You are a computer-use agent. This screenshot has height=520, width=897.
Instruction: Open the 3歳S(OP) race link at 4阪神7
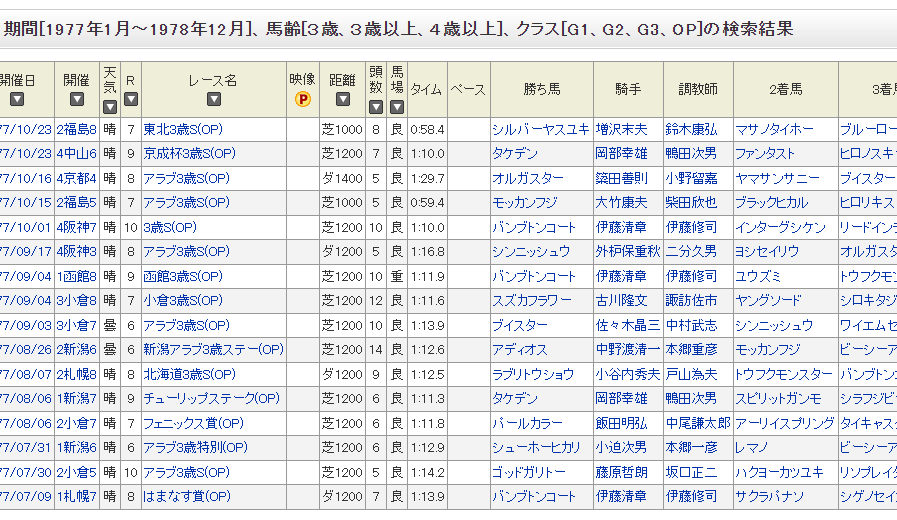170,228
